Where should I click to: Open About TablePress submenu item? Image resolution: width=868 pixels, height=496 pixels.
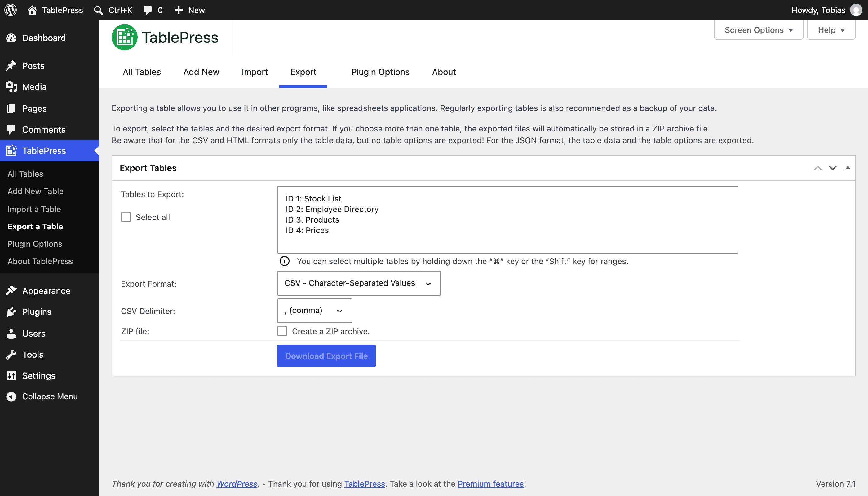tap(40, 261)
